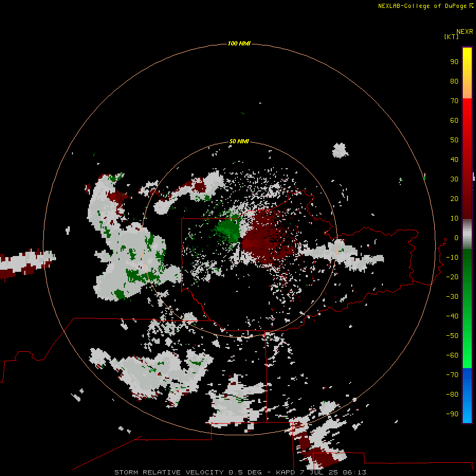The width and height of the screenshot is (476, 476).
Task: Click the [KT] units label
Action: pyautogui.click(x=451, y=37)
